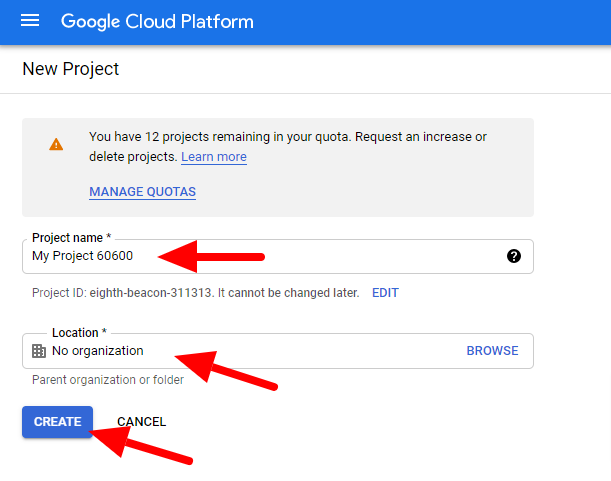
Task: Click the Project name text field
Action: 270,256
